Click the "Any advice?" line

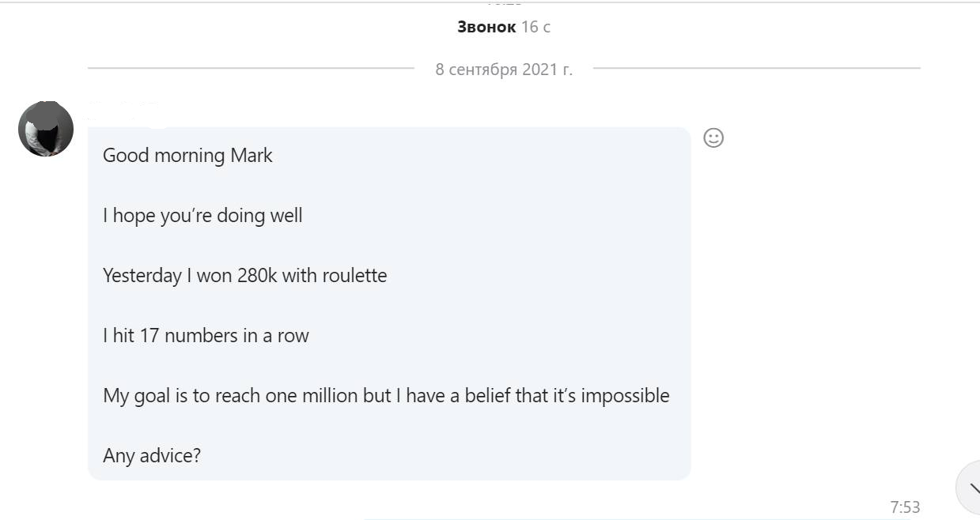pos(152,456)
